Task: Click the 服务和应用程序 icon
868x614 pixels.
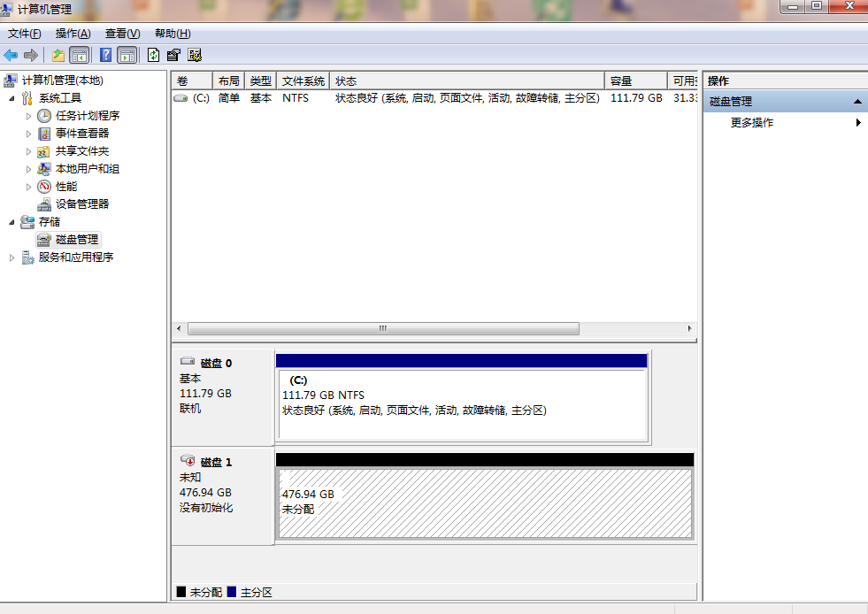Action: tap(27, 257)
